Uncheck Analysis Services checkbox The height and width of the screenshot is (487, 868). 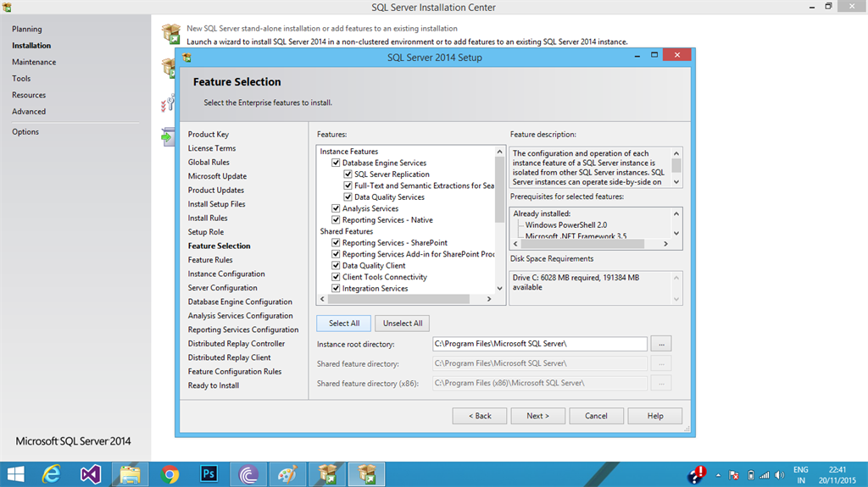coord(336,208)
